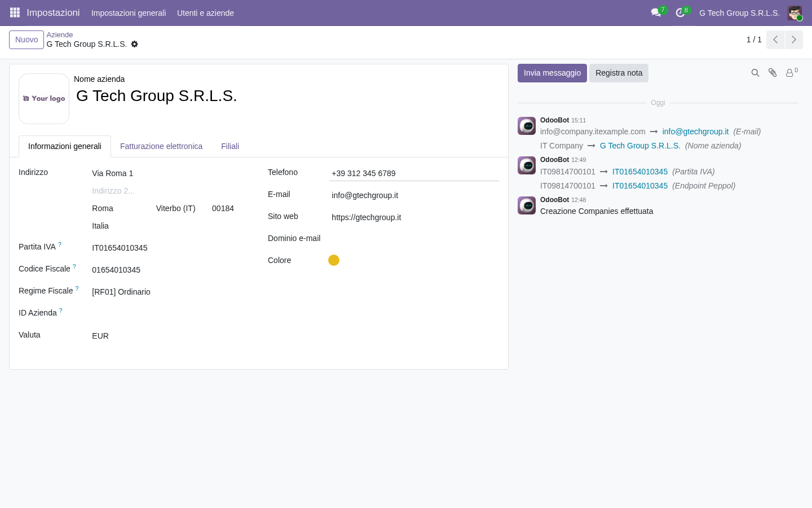Edit the Via Roma 1 address field
812x508 pixels.
point(170,173)
